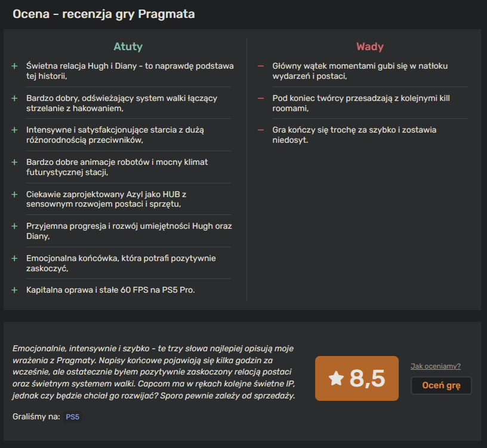
Task: Click the orange 8,5 score badge
Action: 357,378
